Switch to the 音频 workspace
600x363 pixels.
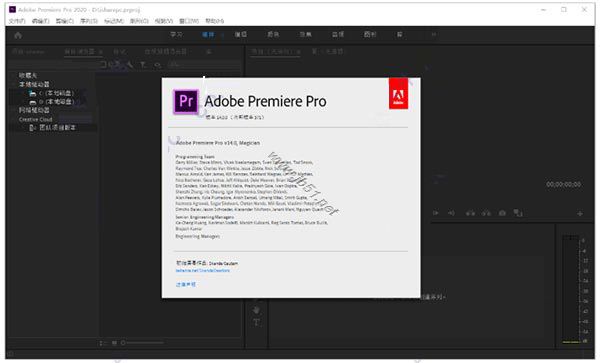[x=338, y=34]
